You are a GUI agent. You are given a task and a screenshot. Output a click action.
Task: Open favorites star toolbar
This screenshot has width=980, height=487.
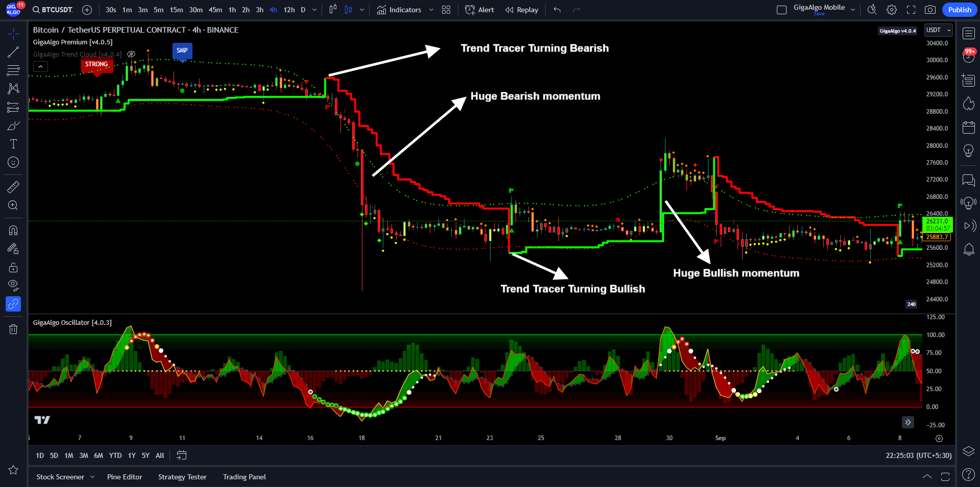(13, 470)
